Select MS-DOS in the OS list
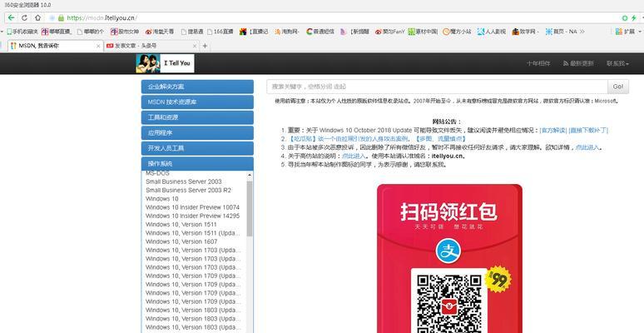Screen dimensions: 644x333 157,173
